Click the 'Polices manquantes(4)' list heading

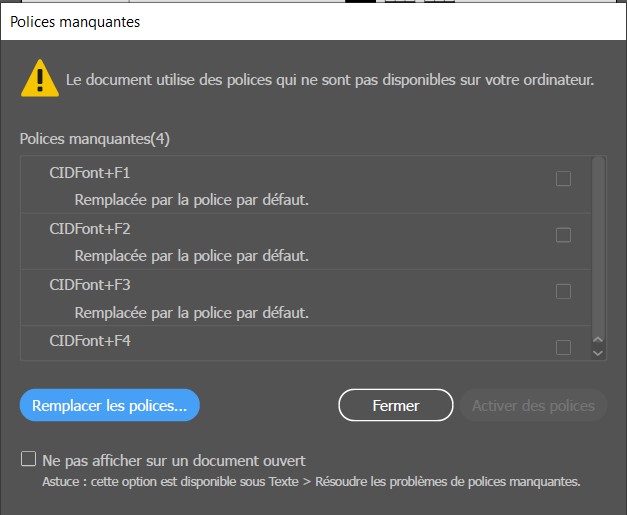(94, 138)
